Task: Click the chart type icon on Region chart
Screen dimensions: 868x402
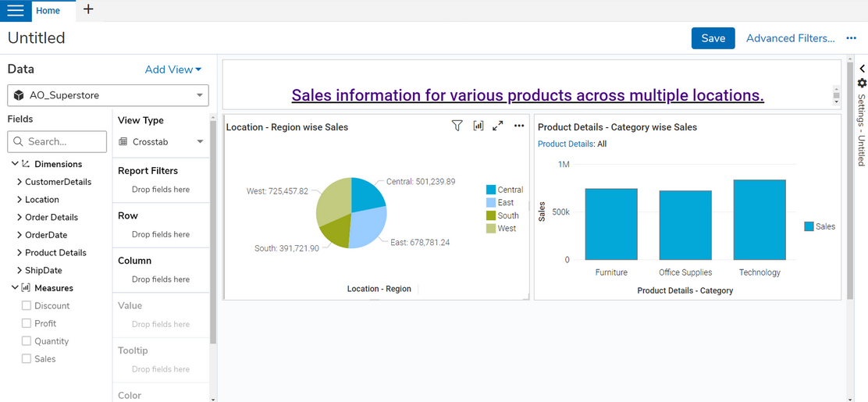Action: tap(478, 126)
